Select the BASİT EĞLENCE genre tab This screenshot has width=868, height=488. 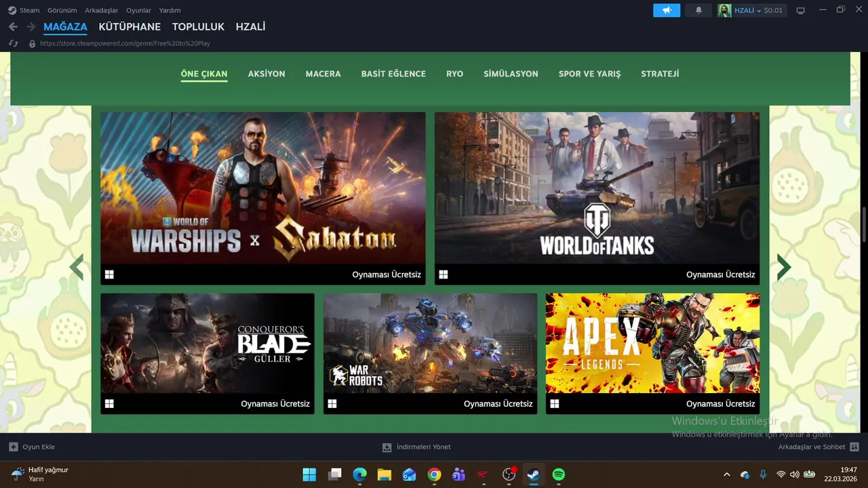pos(393,74)
